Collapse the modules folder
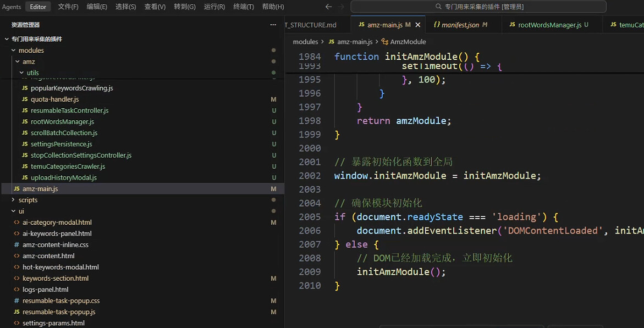This screenshot has height=328, width=644. click(14, 51)
